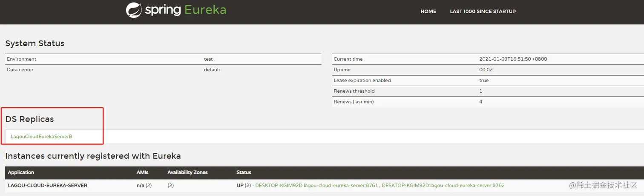Click the Spring Eureka logo

176,10
